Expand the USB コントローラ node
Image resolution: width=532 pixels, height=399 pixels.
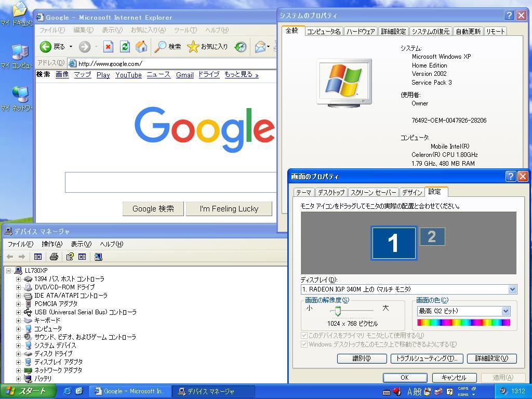(x=18, y=312)
